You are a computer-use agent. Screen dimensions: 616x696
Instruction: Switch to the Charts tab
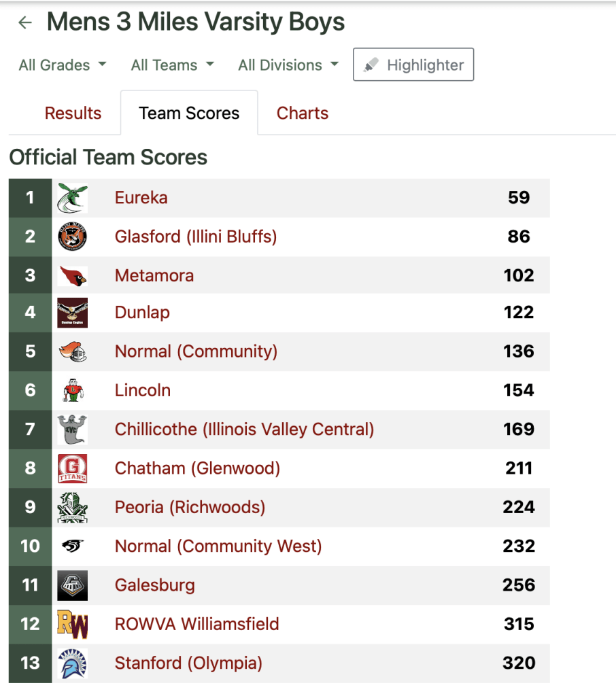click(303, 114)
